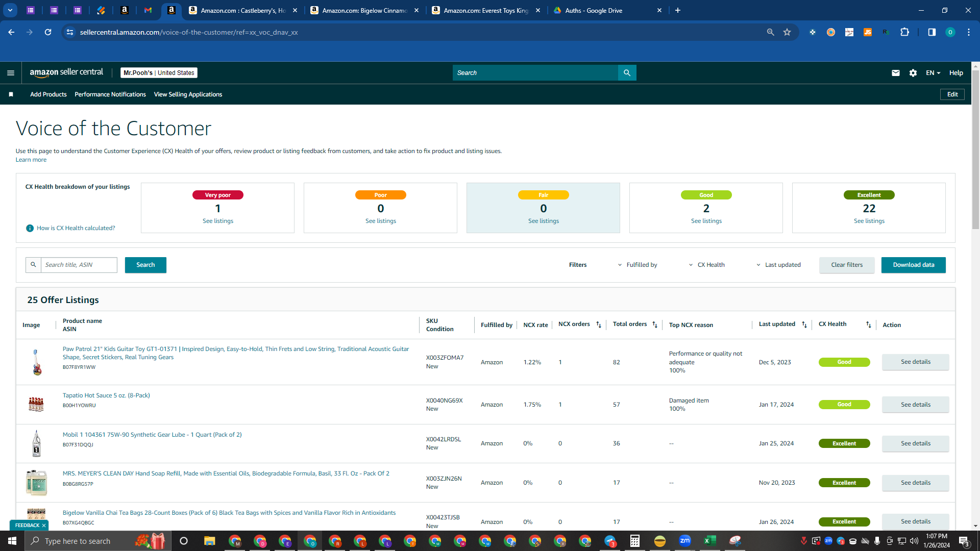Viewport: 980px width, 551px height.
Task: Bookmark this page with the star icon
Action: [787, 32]
